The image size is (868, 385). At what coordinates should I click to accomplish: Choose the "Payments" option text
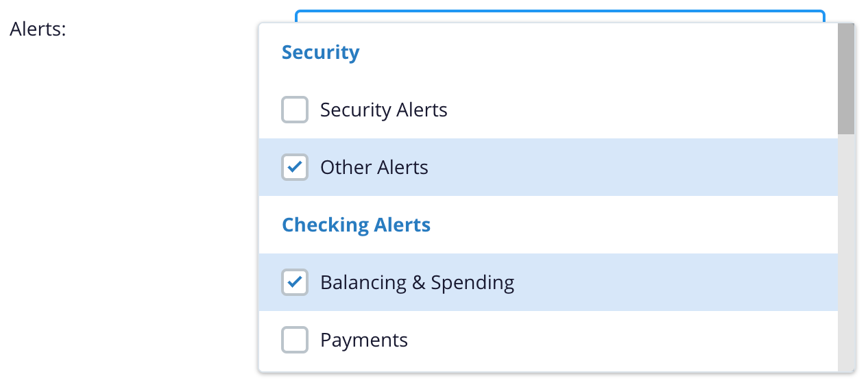tap(363, 340)
